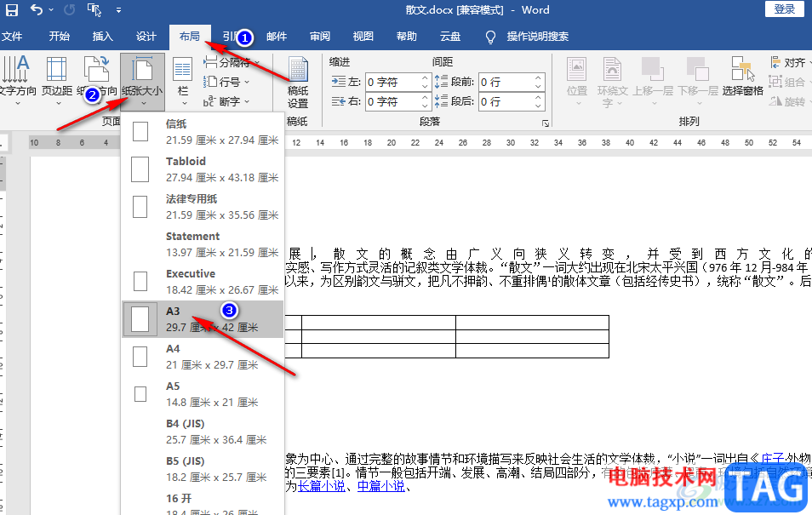
Task: Click the 右 indent input field
Action: pos(392,101)
